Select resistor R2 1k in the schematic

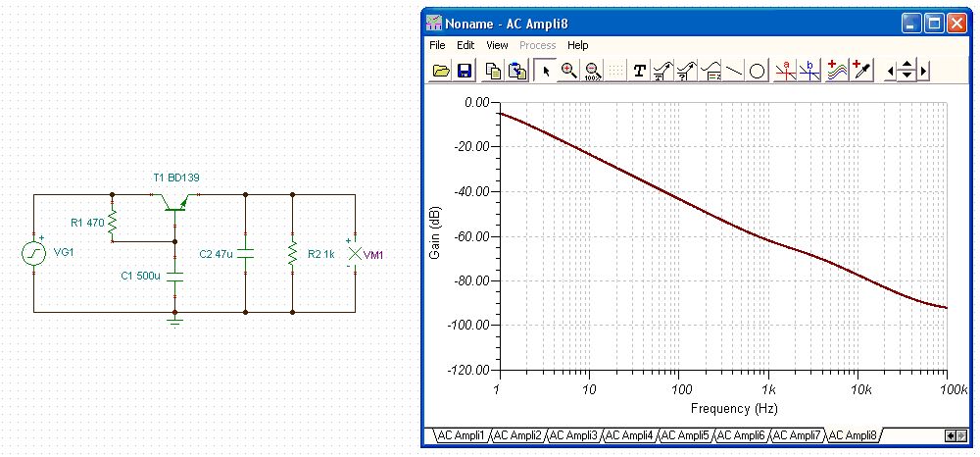[x=292, y=253]
